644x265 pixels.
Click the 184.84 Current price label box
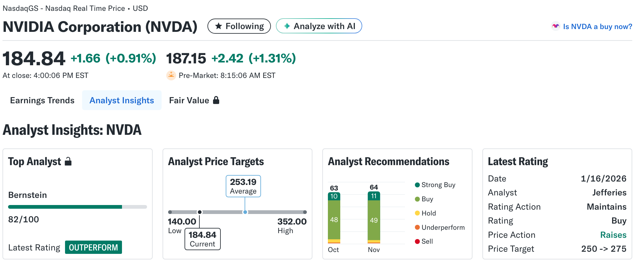pyautogui.click(x=202, y=239)
